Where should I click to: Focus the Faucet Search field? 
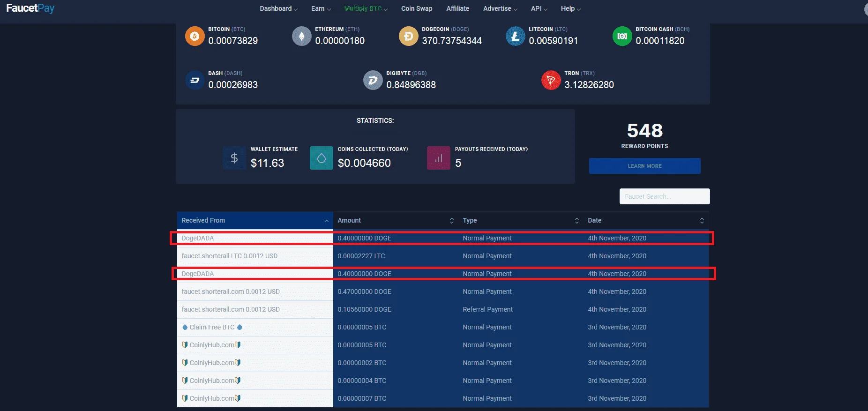(x=665, y=196)
